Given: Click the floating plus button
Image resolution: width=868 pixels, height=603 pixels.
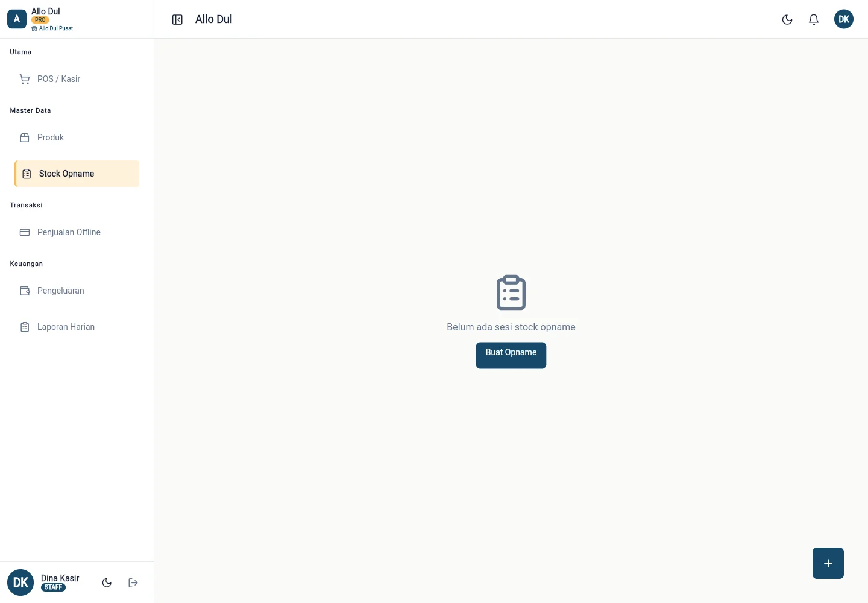Looking at the screenshot, I should pos(828,563).
